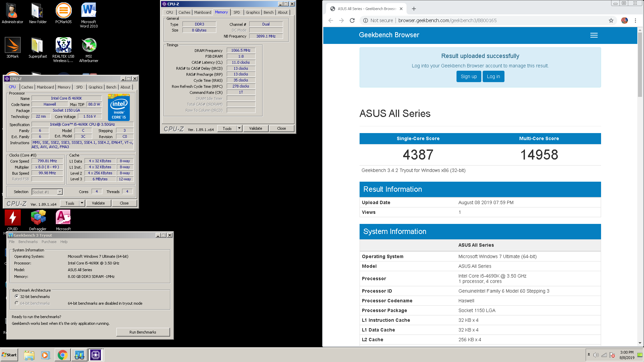Click the volume icon in system tray
This screenshot has height=362, width=644.
(596, 355)
